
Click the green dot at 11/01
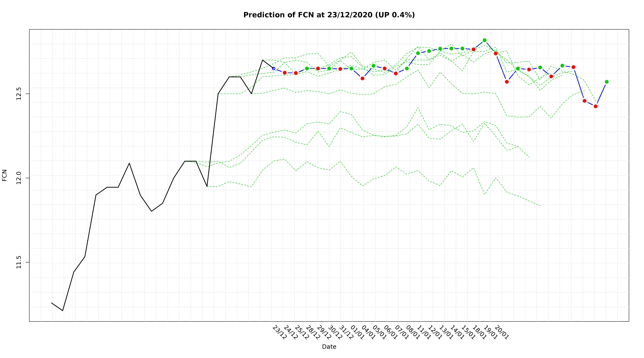tap(418, 53)
